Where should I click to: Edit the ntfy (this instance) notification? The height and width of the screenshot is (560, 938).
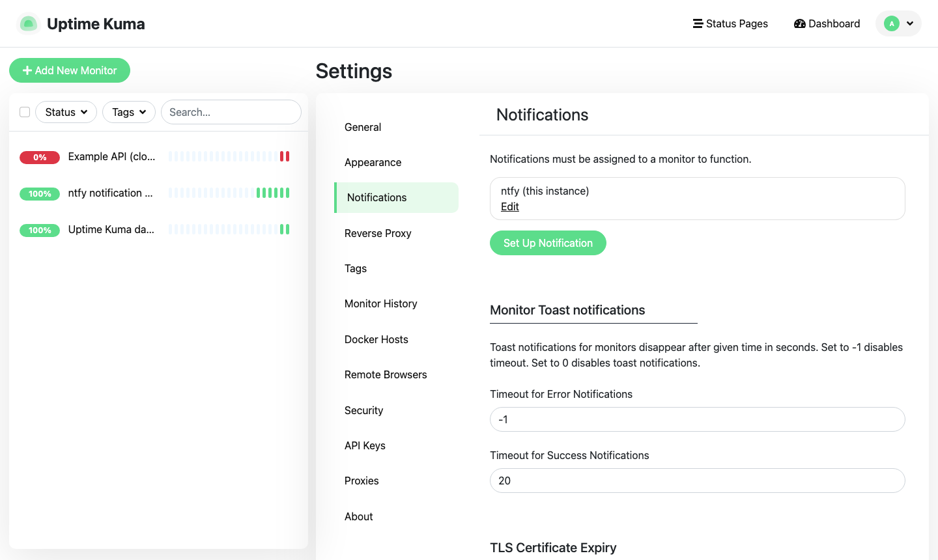coord(509,206)
